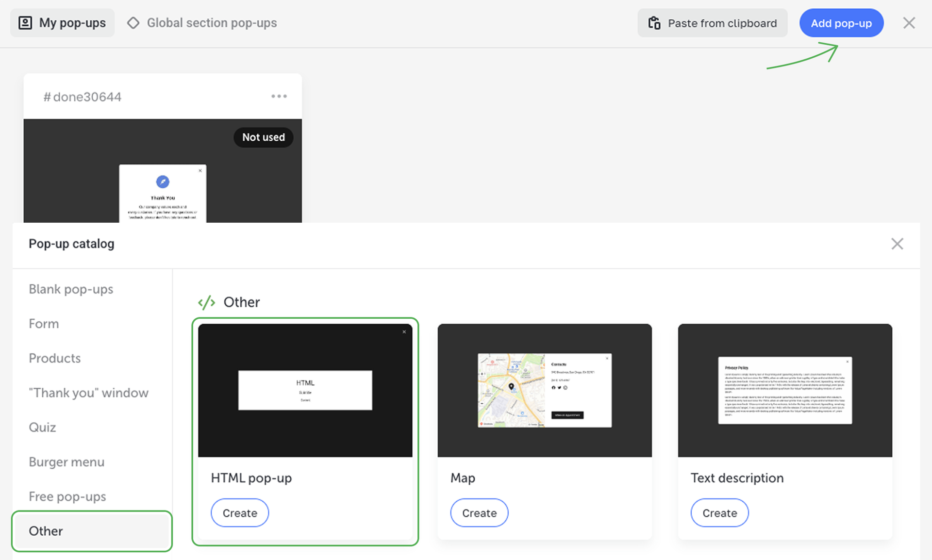The image size is (932, 560).
Task: Open the Blank pop-ups category
Action: coord(71,289)
